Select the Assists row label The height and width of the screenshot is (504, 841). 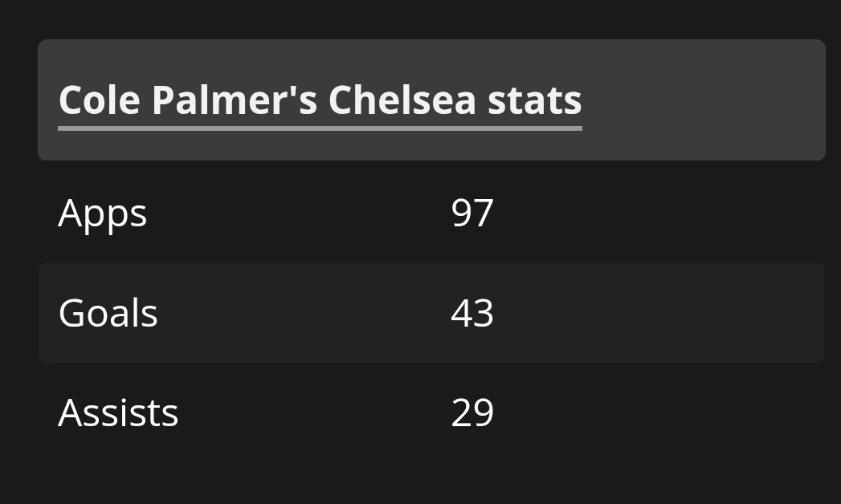pyautogui.click(x=118, y=413)
